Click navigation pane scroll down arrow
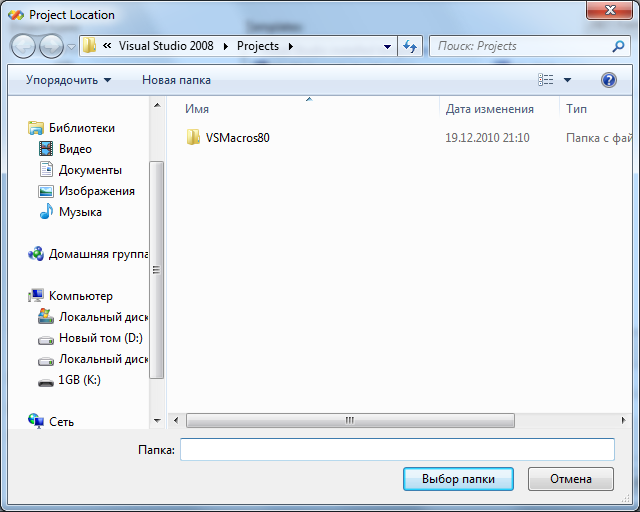Viewport: 640px width, 512px height. tap(157, 421)
